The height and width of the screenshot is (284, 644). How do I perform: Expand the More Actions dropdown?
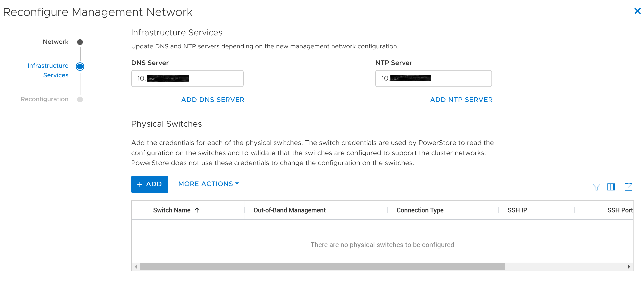(208, 184)
